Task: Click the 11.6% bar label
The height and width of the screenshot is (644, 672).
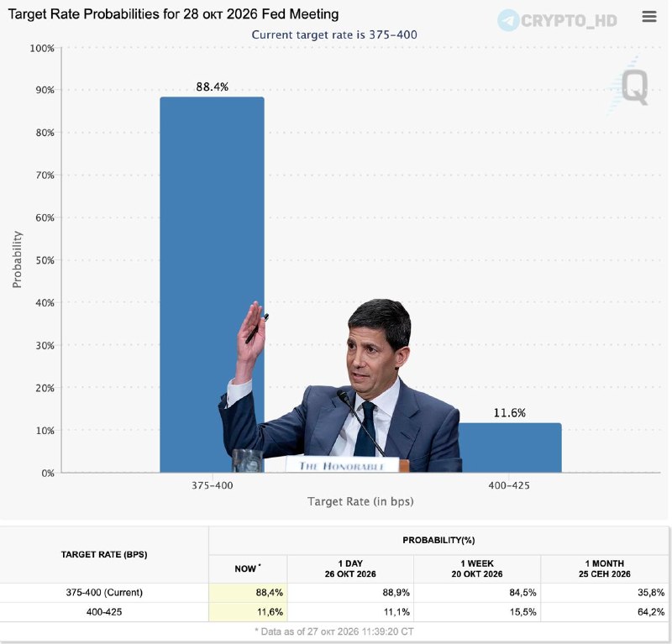Action: point(509,412)
